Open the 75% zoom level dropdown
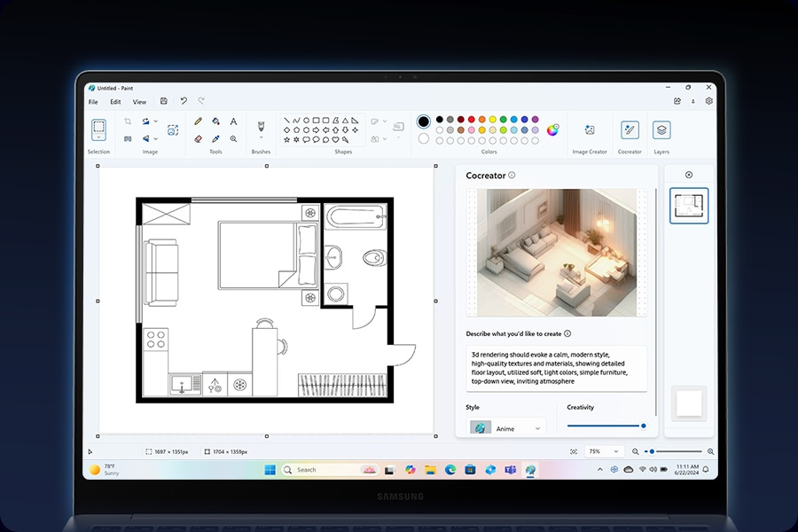798x532 pixels. click(604, 451)
